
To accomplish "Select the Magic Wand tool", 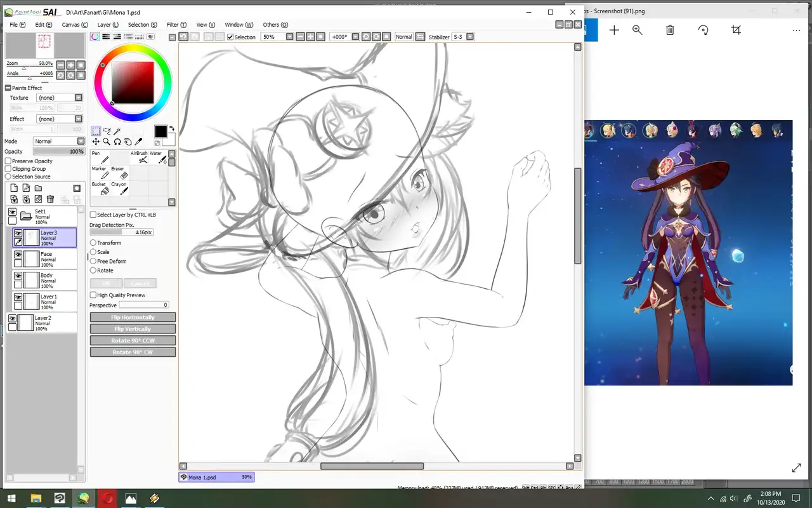I will click(117, 131).
